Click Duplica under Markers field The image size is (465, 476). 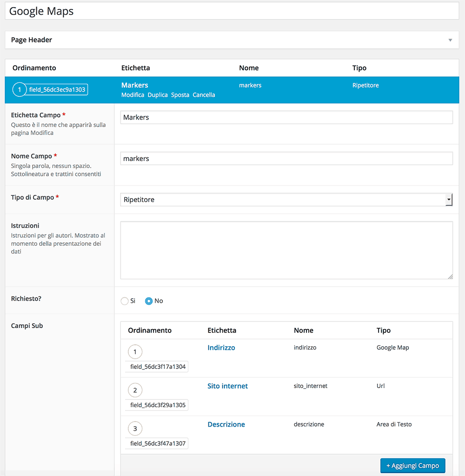(x=158, y=95)
